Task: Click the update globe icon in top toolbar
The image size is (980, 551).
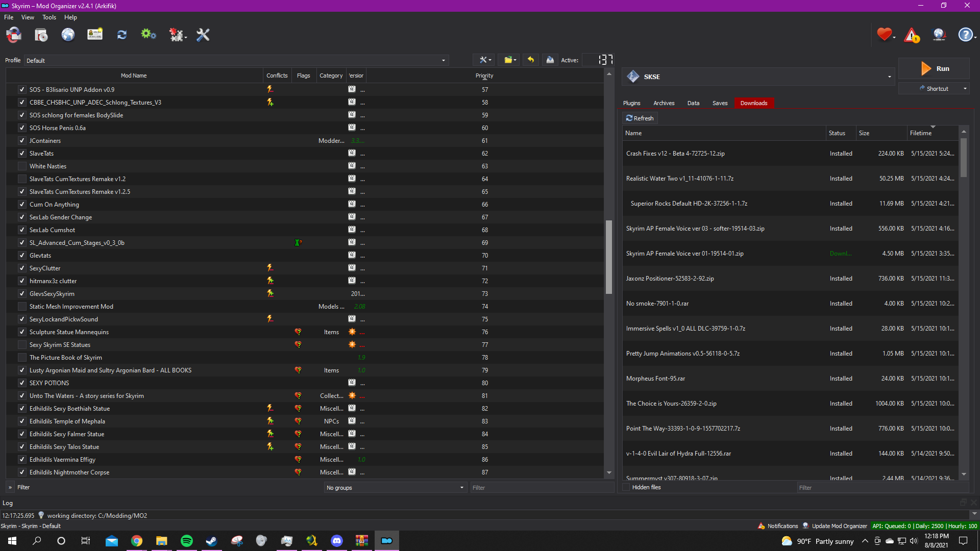Action: 939,35
